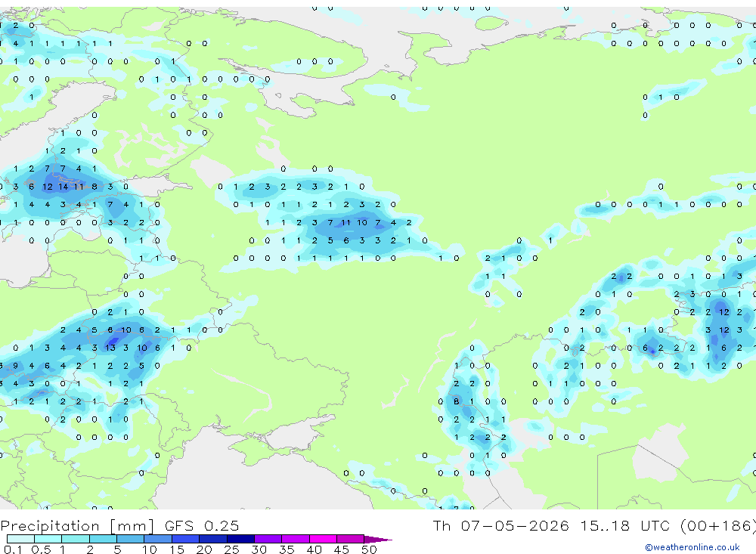This screenshot has width=756, height=554.
Task: Select the '15..18 UTC' time range text
Action: 625,525
